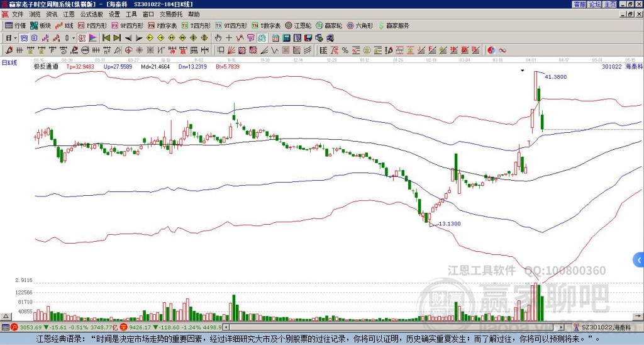Select the crosshair cursor tool
Image resolution: width=644 pixels, height=345 pixels.
point(229,38)
